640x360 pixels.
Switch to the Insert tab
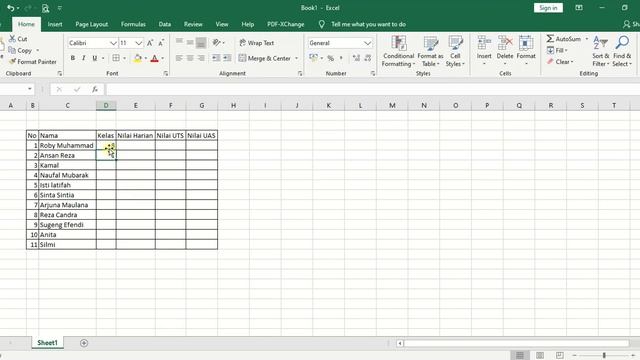(55, 24)
